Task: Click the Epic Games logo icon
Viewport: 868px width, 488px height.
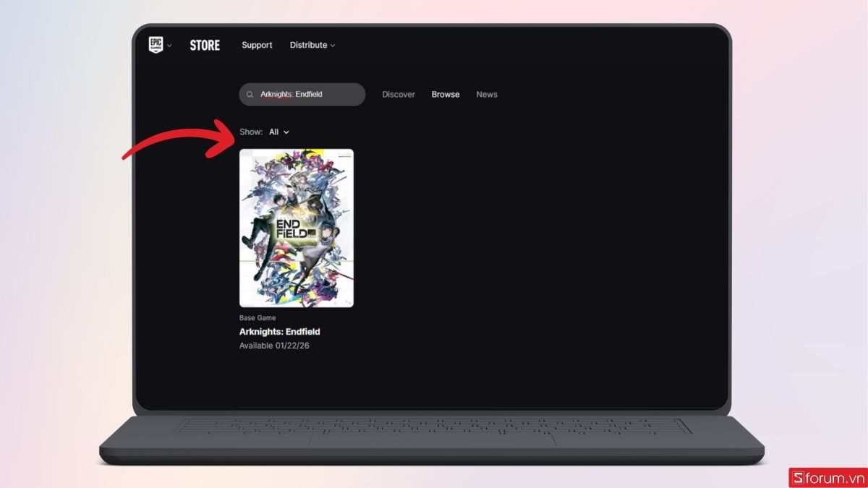Action: [x=156, y=45]
